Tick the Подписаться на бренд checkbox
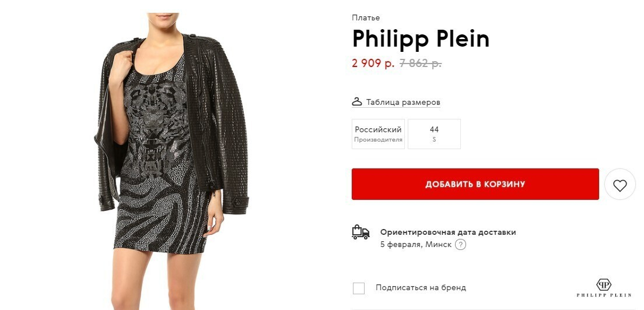644x310 pixels. click(359, 288)
